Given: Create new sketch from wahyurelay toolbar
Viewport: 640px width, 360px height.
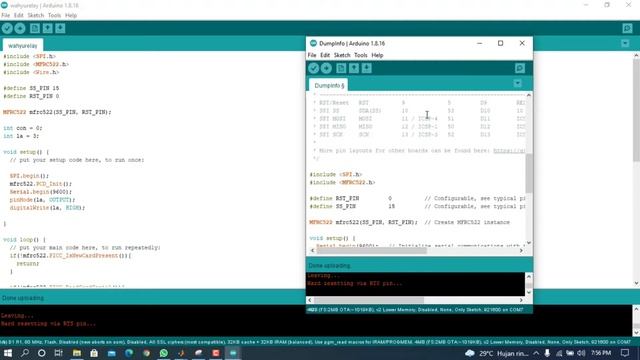Looking at the screenshot, I should tap(35, 28).
